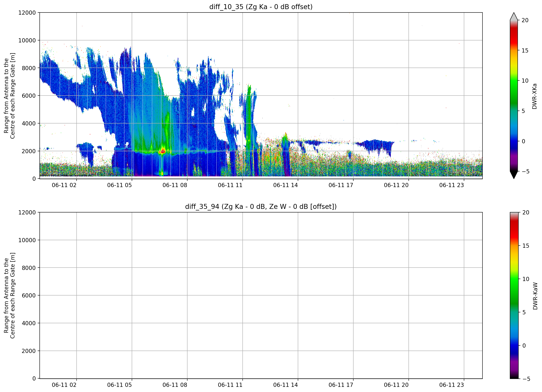Click the 6000 y-axis label on bottom plot
The height and width of the screenshot is (392, 542).
click(29, 295)
